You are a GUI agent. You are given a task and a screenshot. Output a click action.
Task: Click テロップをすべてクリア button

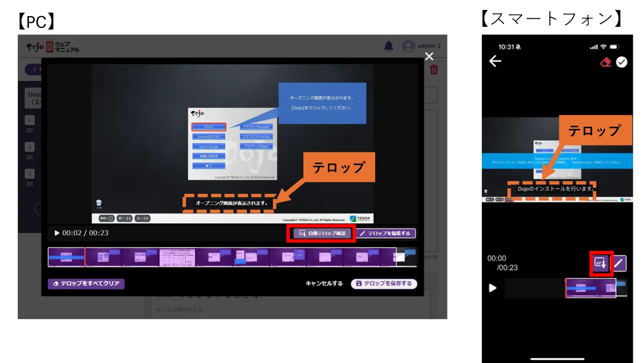[x=86, y=284]
